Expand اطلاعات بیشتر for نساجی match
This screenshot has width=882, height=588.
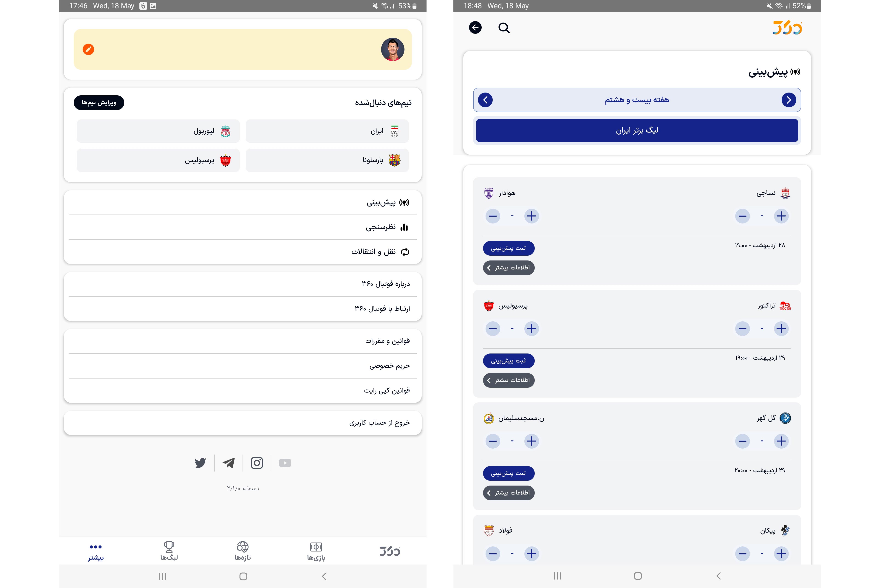pos(509,268)
